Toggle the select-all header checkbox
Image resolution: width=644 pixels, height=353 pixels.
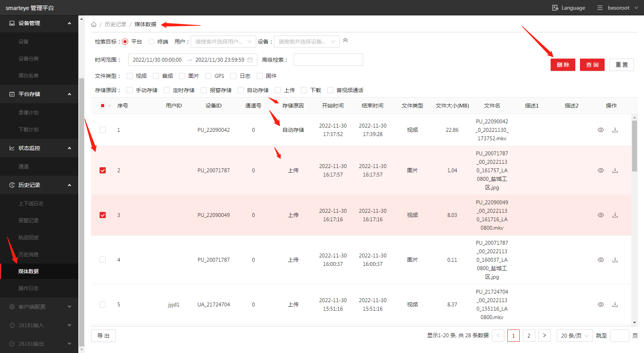pos(103,106)
